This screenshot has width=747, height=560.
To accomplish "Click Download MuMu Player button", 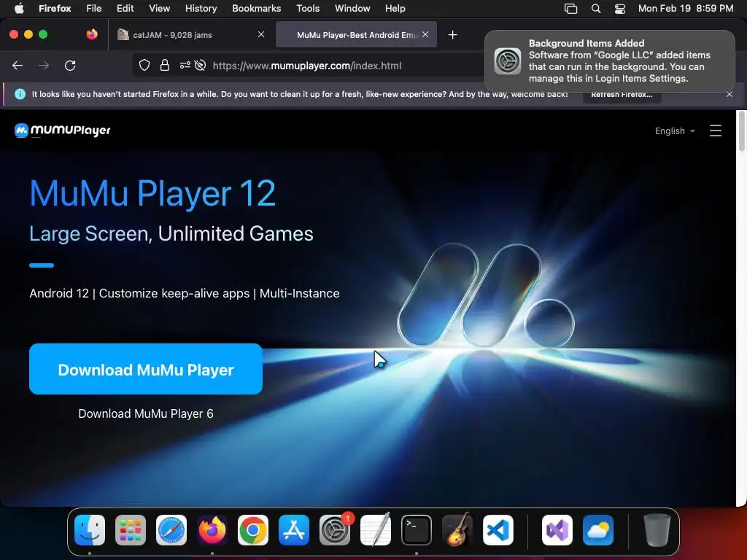I will coord(146,369).
